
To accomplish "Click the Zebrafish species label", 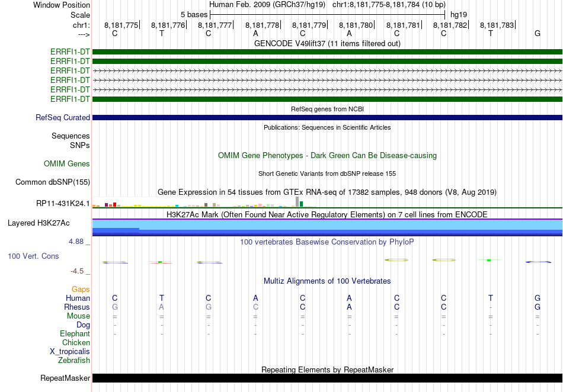I will coord(74,360).
